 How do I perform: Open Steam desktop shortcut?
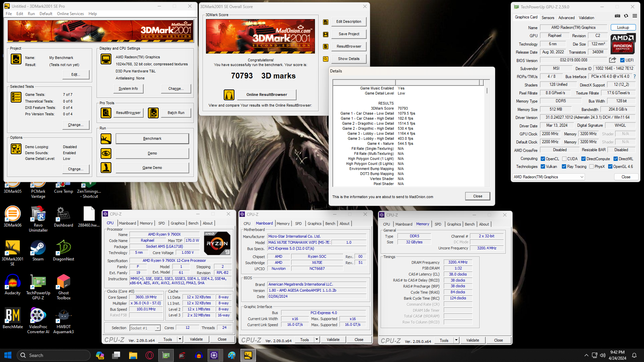tap(38, 251)
